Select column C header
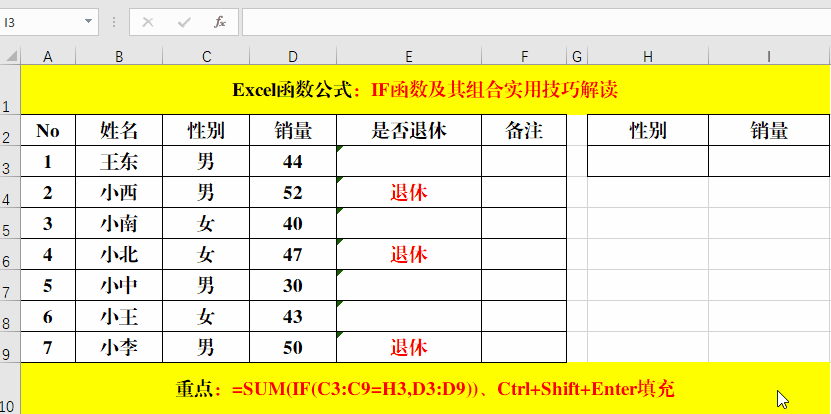This screenshot has height=414, width=831. (x=206, y=56)
